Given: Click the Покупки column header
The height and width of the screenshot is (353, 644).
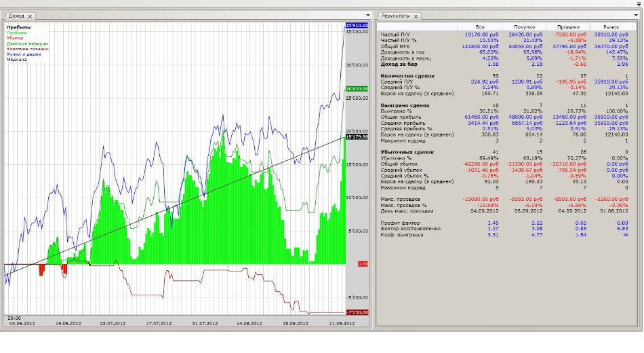Looking at the screenshot, I should (524, 26).
